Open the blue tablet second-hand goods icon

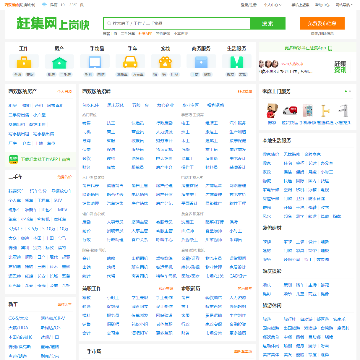(x=95, y=62)
